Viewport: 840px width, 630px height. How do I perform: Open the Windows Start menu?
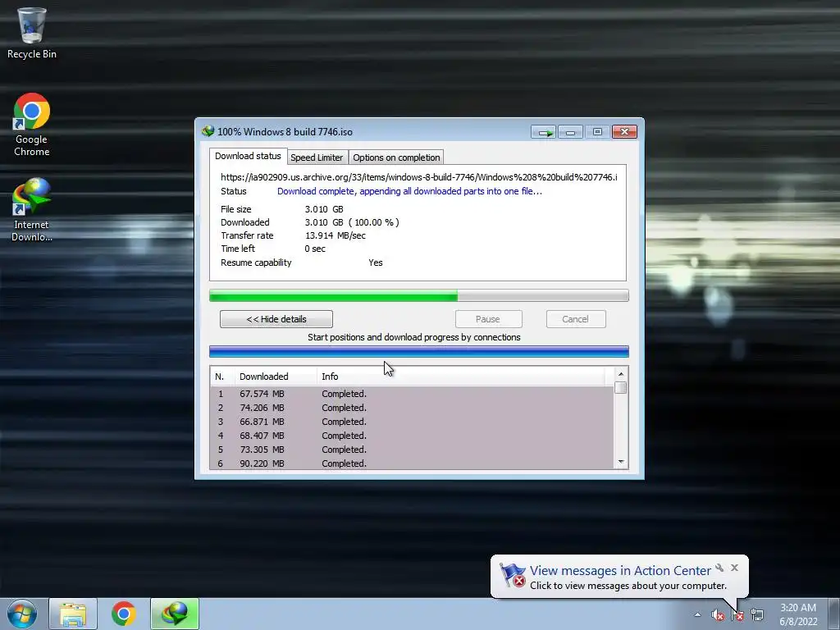pyautogui.click(x=22, y=614)
